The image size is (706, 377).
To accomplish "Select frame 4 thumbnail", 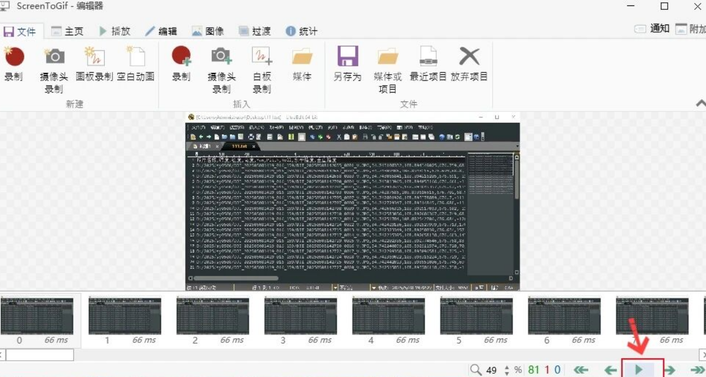I will (389, 320).
